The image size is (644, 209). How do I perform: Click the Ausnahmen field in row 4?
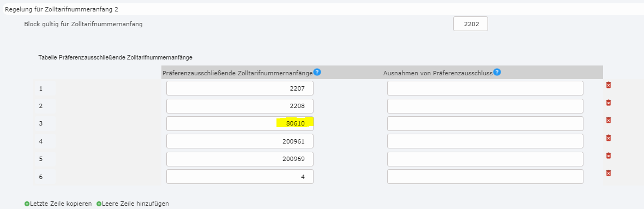click(485, 141)
